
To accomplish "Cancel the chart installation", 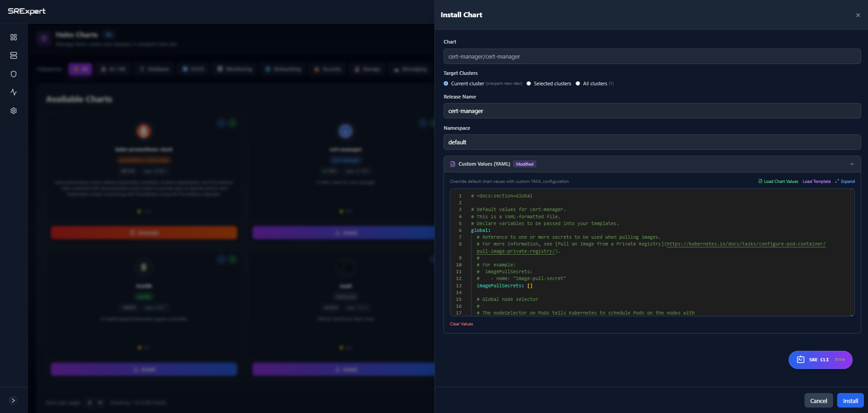I will tap(818, 401).
